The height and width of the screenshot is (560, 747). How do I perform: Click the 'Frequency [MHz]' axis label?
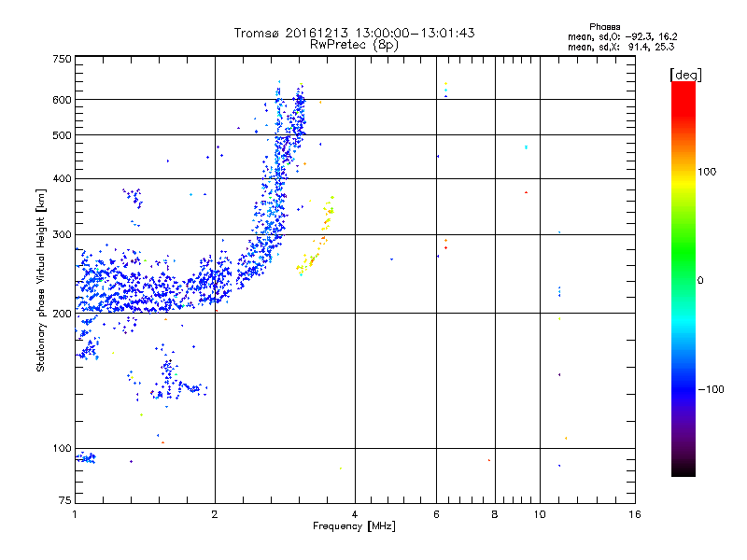pyautogui.click(x=354, y=526)
